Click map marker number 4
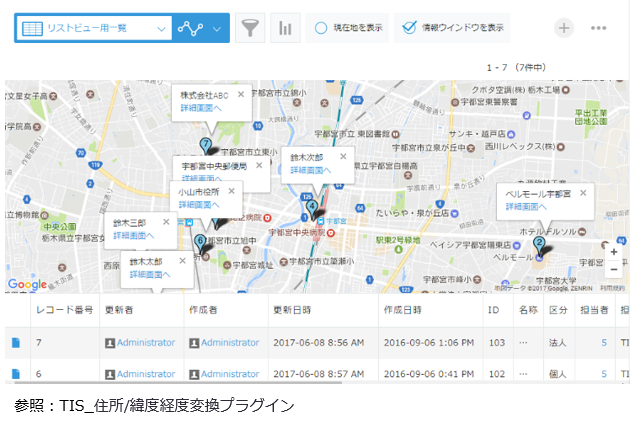The height and width of the screenshot is (423, 639). coord(312,207)
